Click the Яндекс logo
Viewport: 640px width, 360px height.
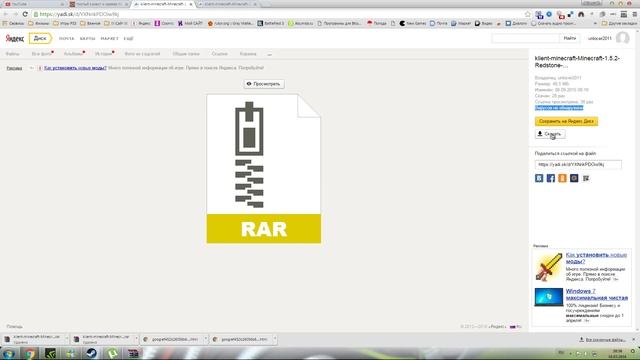click(x=15, y=38)
